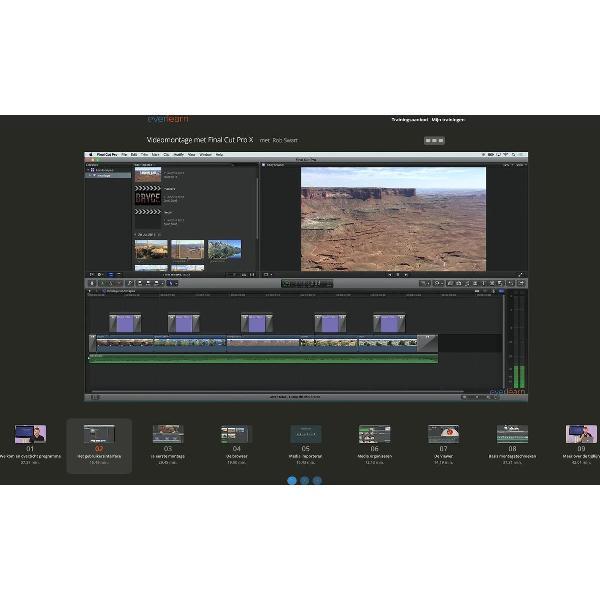Toggle solo in timeline header
This screenshot has height=600, width=600.
click(494, 291)
